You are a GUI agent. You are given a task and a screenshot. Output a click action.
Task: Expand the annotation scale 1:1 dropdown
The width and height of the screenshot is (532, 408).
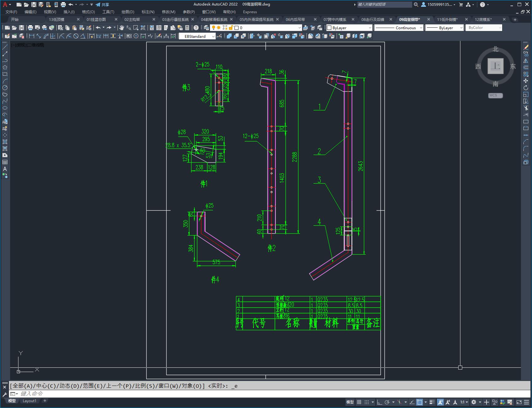point(464,402)
